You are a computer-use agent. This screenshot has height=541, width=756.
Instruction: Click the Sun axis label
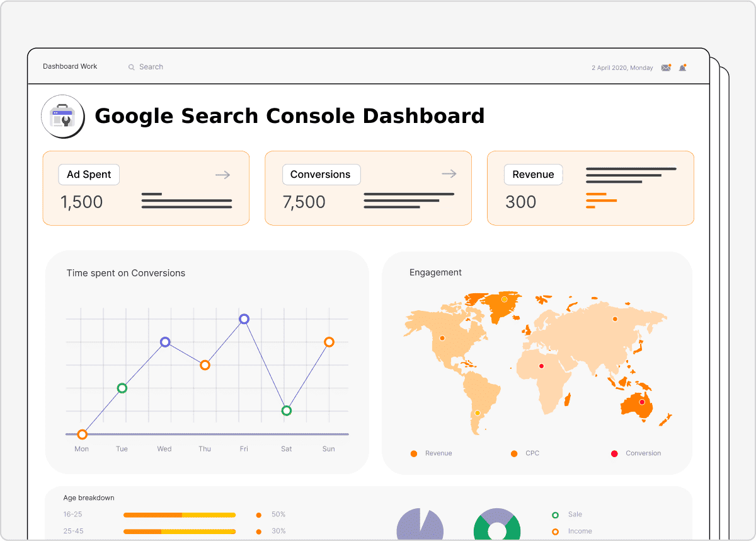pyautogui.click(x=329, y=449)
